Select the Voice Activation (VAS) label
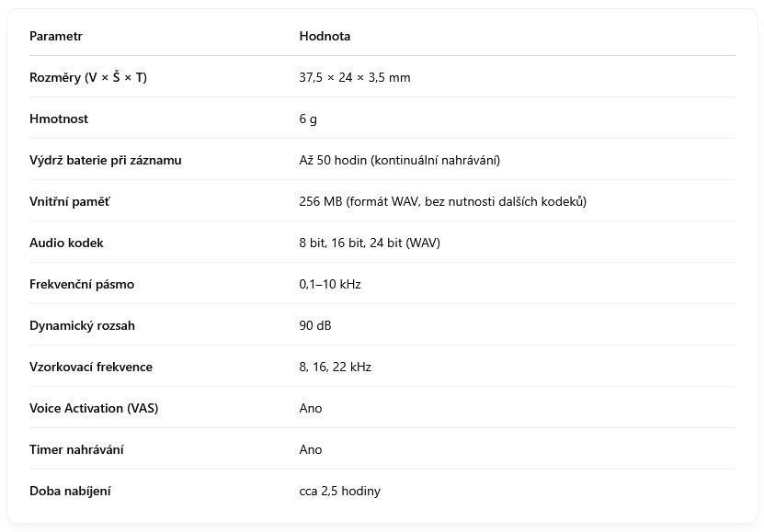The height and width of the screenshot is (532, 764). (94, 408)
